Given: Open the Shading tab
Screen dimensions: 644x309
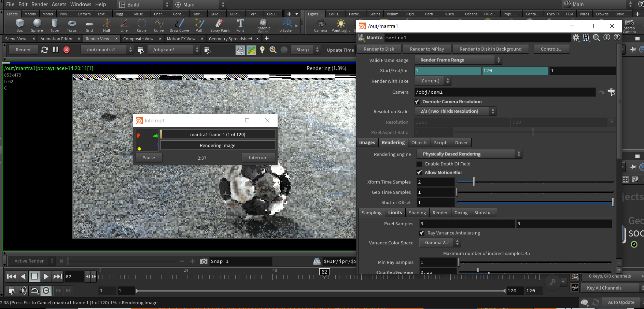Looking at the screenshot, I should [417, 213].
